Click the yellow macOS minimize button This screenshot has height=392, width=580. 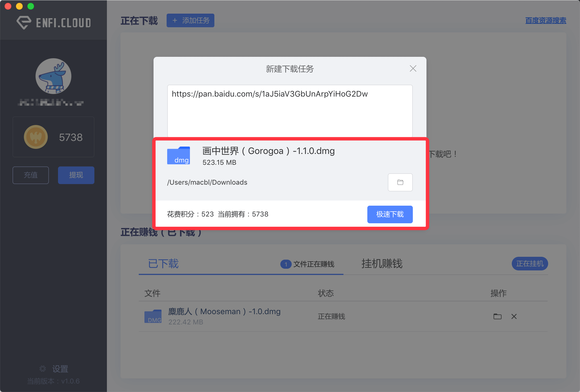pos(19,6)
